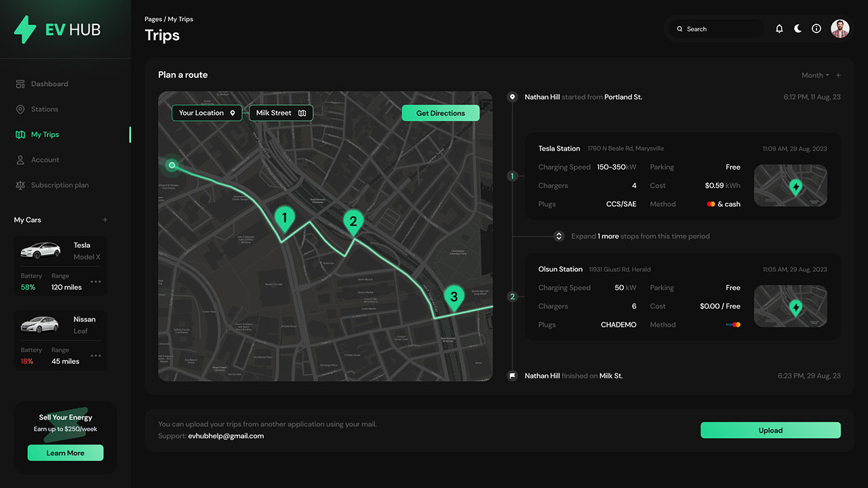The height and width of the screenshot is (488, 868).
Task: Select waypoint marker 2 on the map
Action: point(353,221)
